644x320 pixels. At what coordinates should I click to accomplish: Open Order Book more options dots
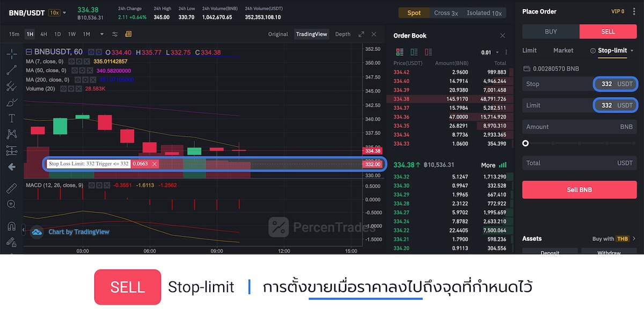[507, 52]
